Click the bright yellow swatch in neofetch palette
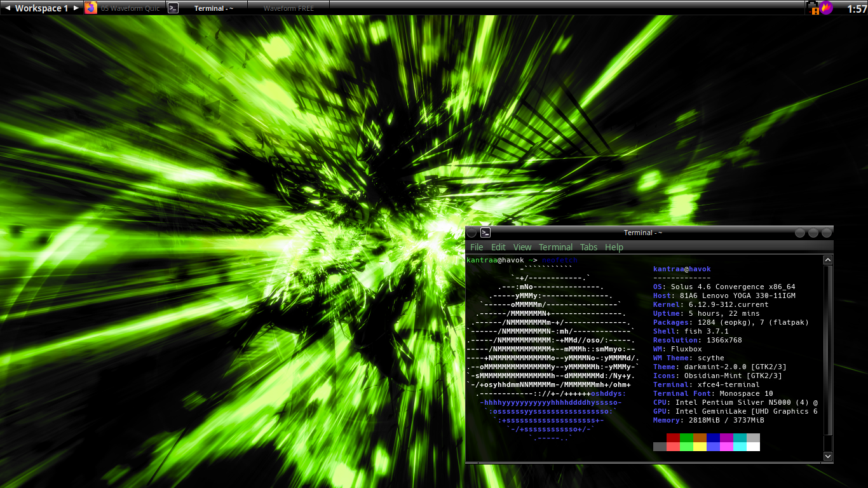The image size is (868, 488). point(700,447)
